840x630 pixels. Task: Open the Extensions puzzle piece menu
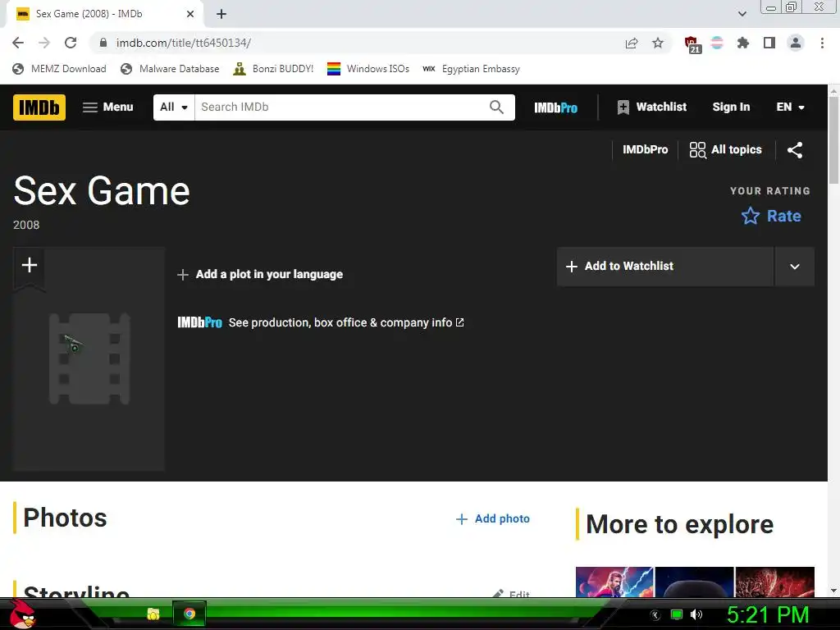(743, 43)
